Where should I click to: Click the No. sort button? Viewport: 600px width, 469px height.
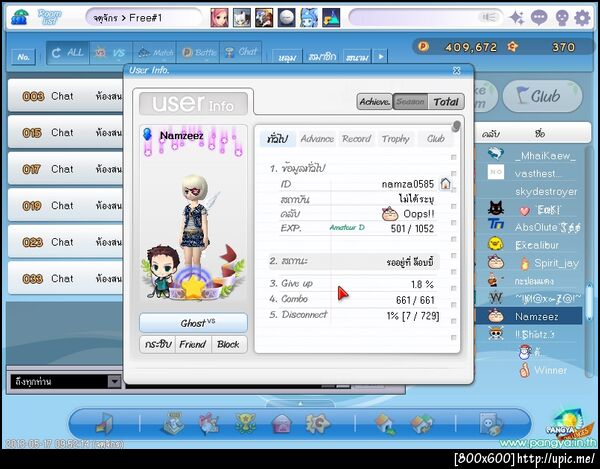23,57
